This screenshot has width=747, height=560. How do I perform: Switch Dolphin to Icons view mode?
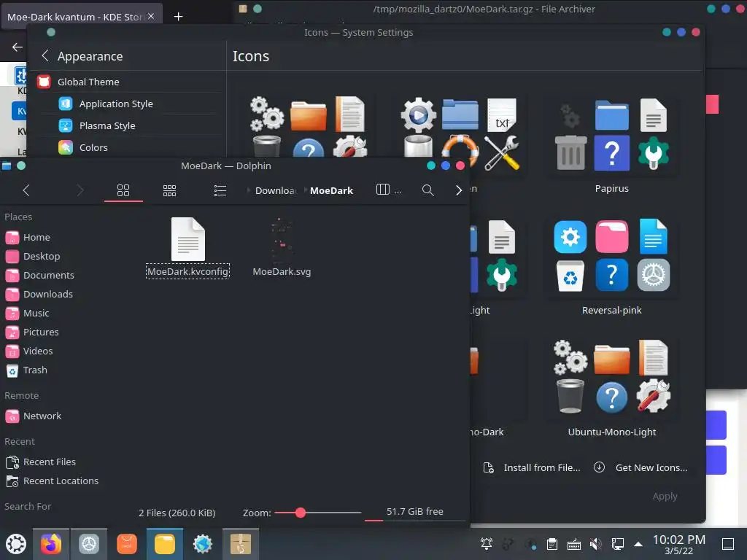(123, 190)
